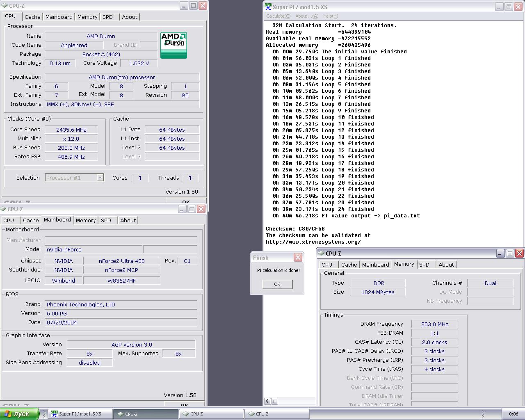Minimize the Memory CPU-Z window
Screen dimensions: 525x420
coord(500,253)
